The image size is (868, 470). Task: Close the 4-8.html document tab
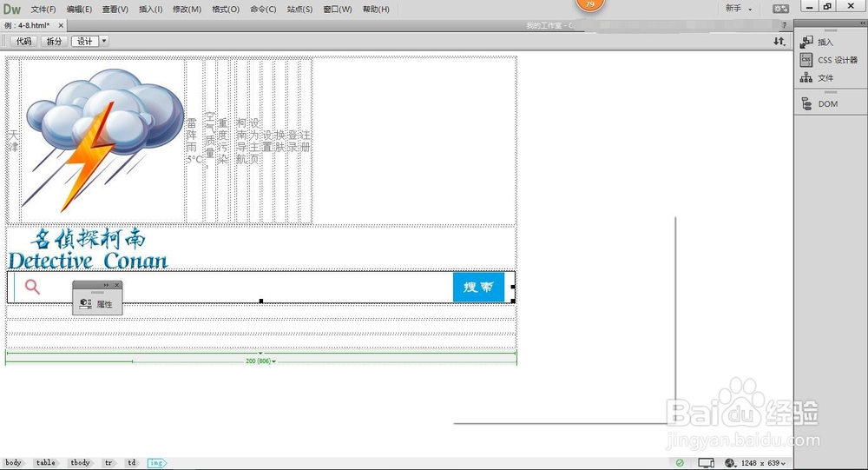pos(61,25)
